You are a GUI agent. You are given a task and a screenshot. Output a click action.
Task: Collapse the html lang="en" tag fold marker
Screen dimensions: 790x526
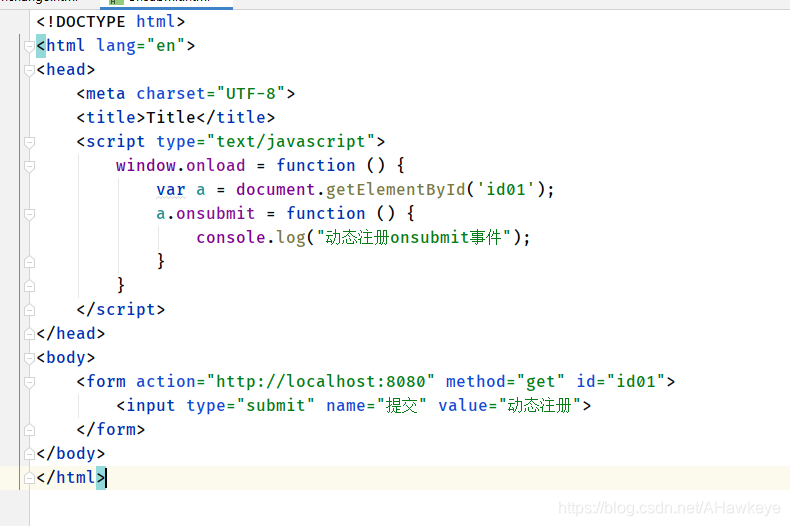tap(29, 46)
